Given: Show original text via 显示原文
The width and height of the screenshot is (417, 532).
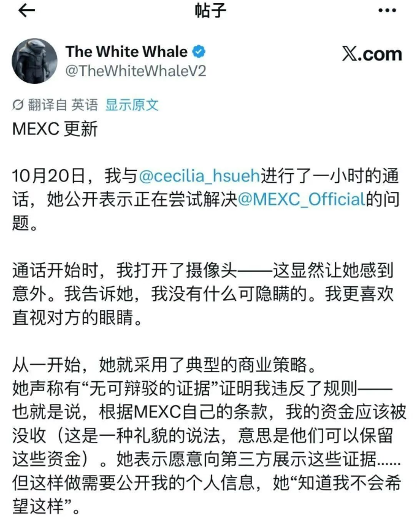Looking at the screenshot, I should (x=132, y=105).
